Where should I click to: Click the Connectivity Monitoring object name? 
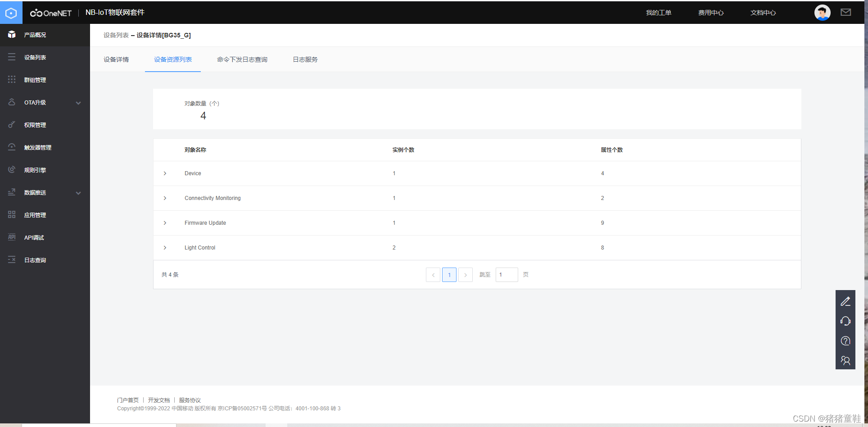point(212,198)
